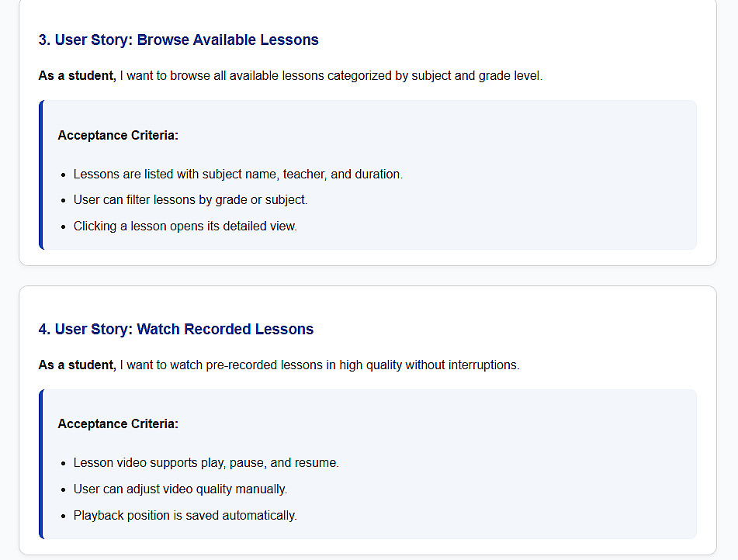The image size is (738, 560).
Task: Click "Acceptance Criteria:" under Watch Recorded Lessons
Action: (x=118, y=424)
